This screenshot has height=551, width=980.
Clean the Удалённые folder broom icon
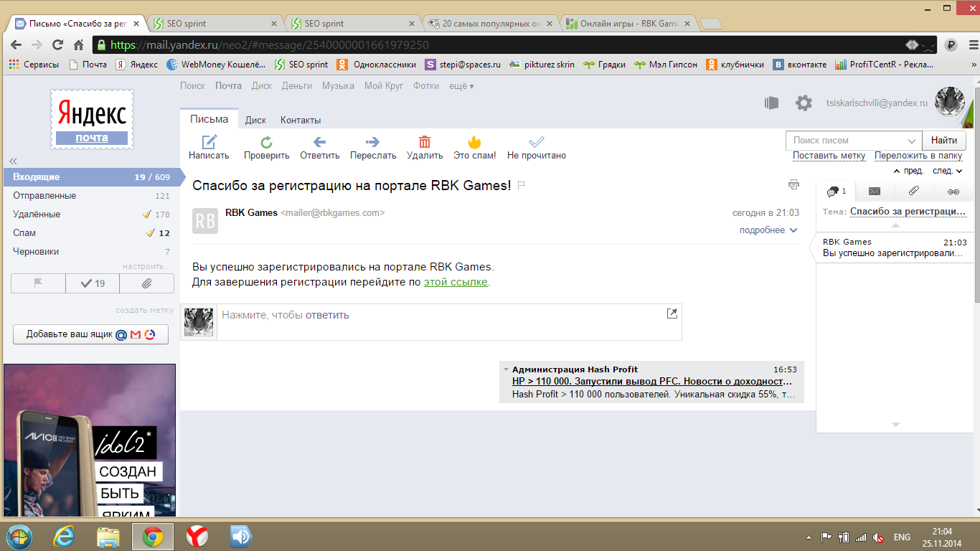pyautogui.click(x=147, y=214)
